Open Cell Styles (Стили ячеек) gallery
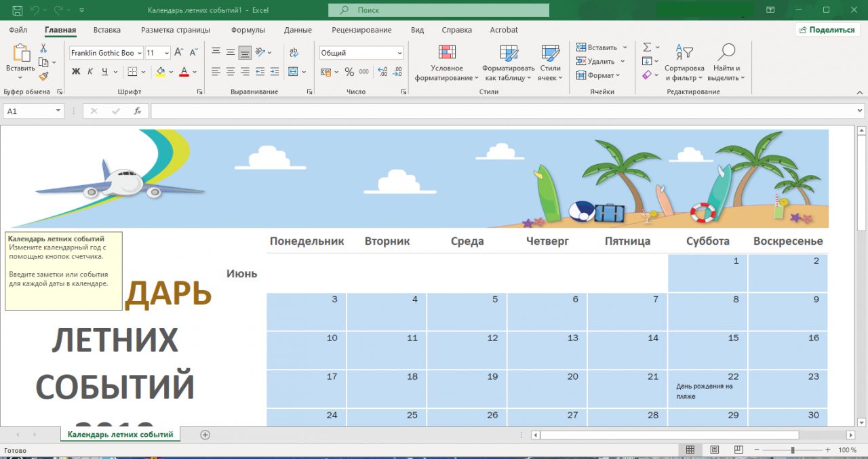 (x=550, y=63)
